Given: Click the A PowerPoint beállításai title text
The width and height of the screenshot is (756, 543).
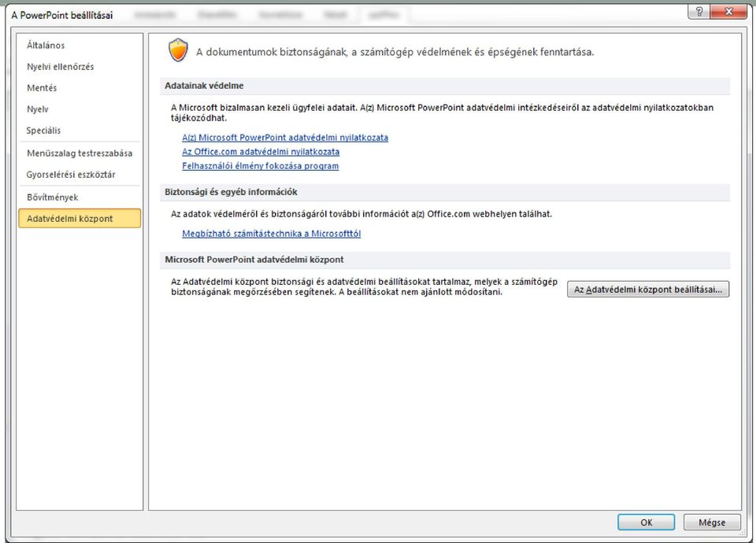Looking at the screenshot, I should 62,15.
